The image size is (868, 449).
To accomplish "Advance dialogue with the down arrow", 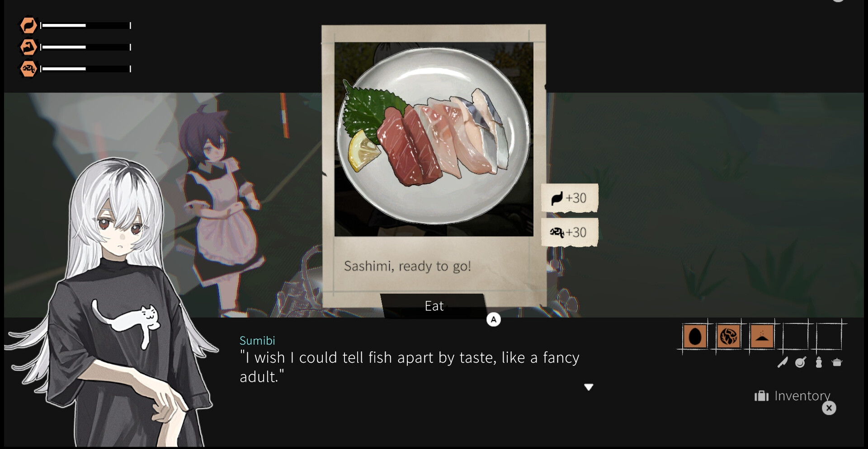I will 589,387.
